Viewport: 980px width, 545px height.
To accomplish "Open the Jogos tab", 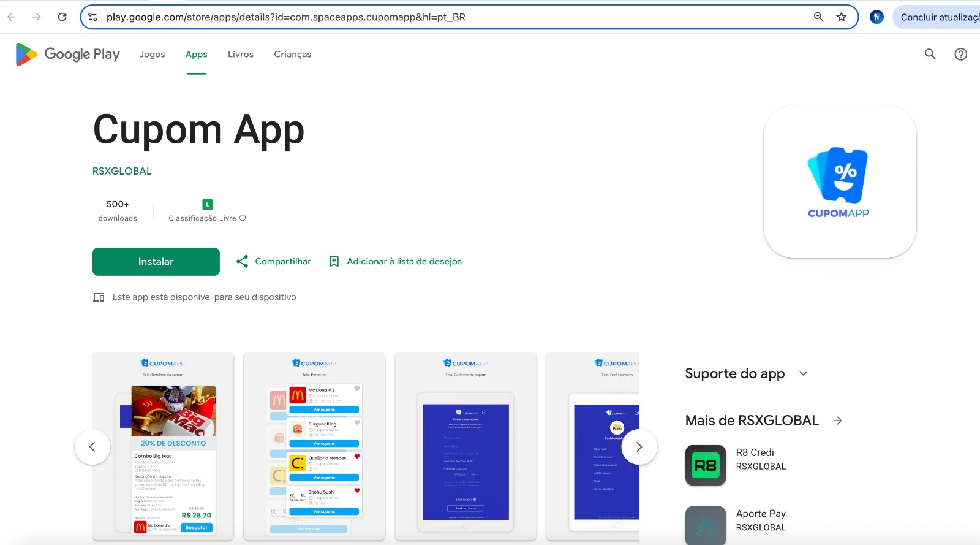I will (152, 55).
